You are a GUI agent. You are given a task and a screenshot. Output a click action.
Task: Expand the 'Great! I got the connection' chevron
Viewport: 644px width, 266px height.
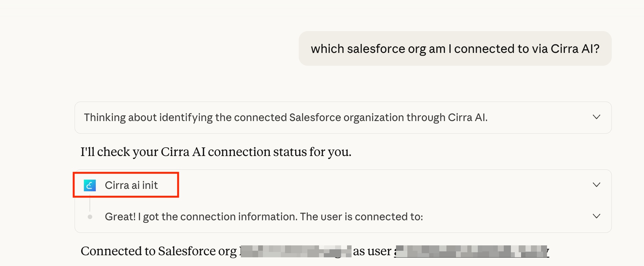(x=596, y=216)
